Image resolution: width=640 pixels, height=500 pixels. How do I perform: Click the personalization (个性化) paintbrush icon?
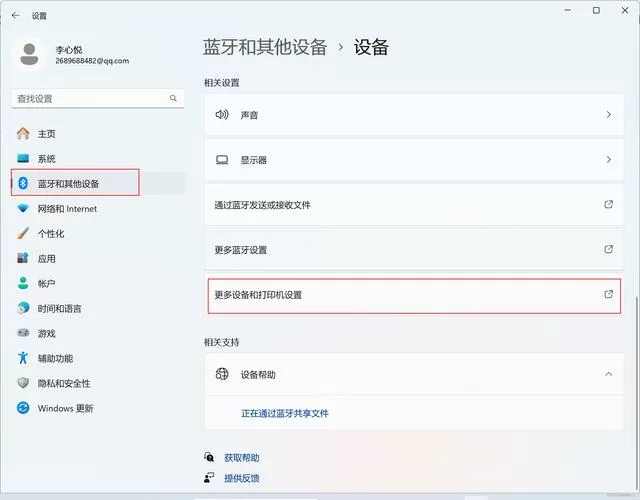pyautogui.click(x=23, y=233)
